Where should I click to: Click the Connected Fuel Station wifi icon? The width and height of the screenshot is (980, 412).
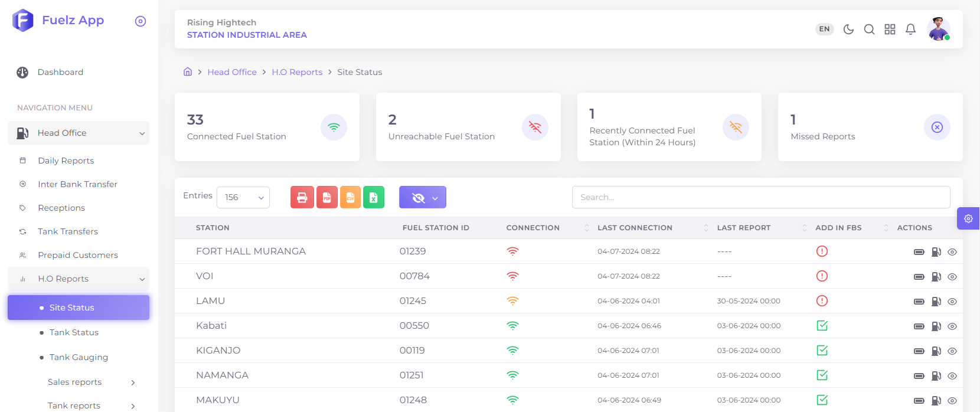[334, 127]
